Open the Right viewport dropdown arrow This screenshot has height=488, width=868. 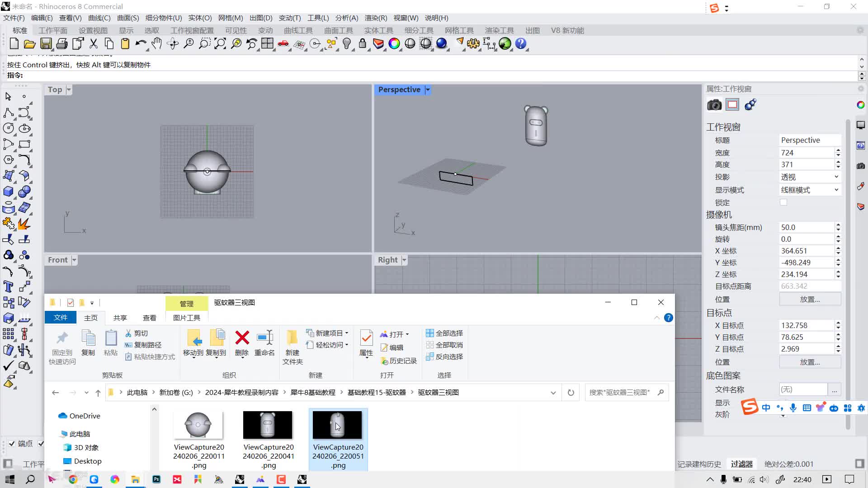click(404, 260)
